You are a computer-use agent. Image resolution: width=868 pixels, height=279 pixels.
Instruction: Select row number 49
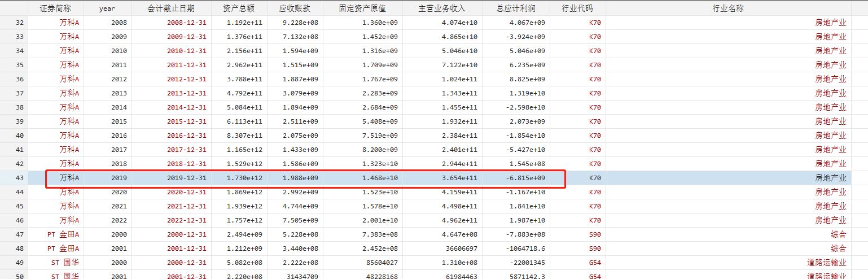[x=20, y=263]
